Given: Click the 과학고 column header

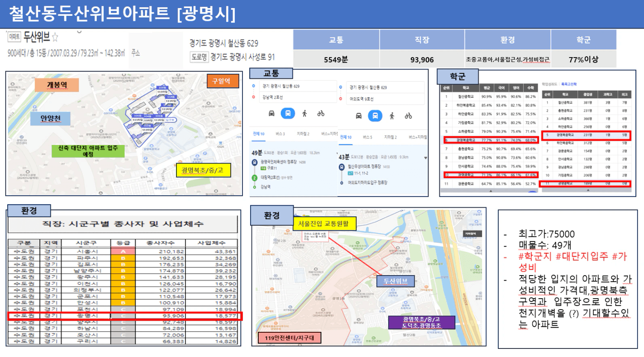Looking at the screenshot, I should coord(608,94).
